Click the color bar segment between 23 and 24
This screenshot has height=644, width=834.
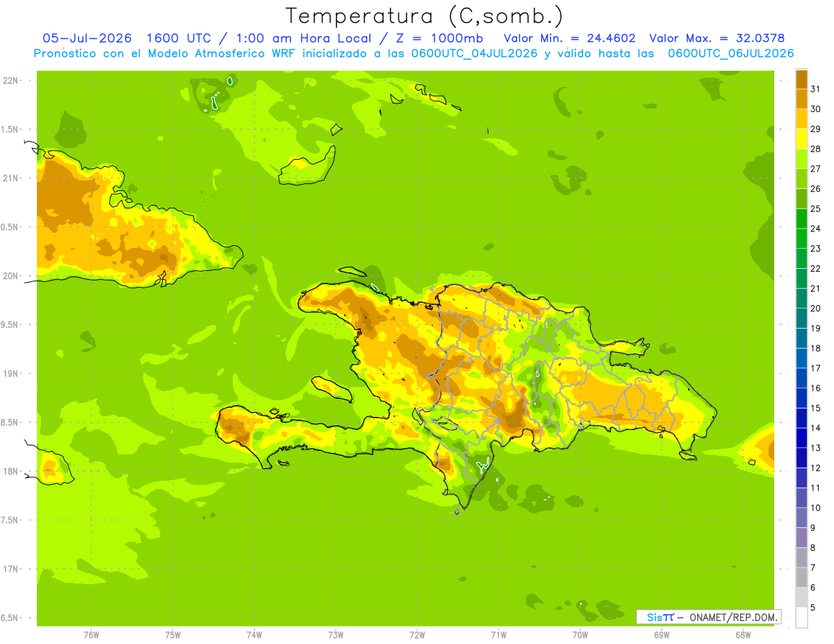801,238
